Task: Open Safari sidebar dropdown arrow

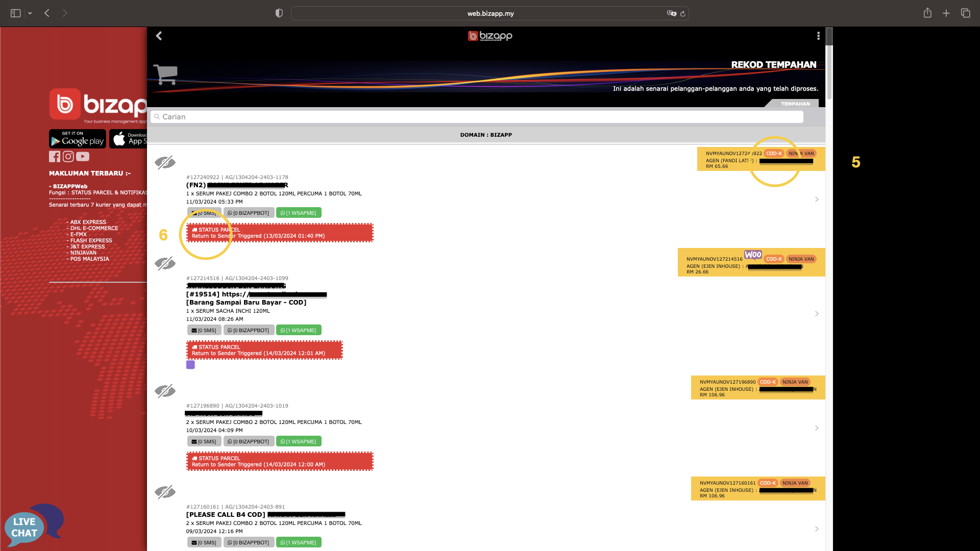Action: [30, 13]
